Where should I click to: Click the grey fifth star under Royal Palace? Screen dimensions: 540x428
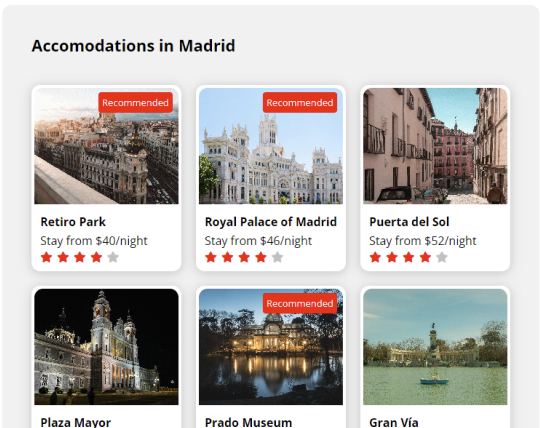(277, 257)
